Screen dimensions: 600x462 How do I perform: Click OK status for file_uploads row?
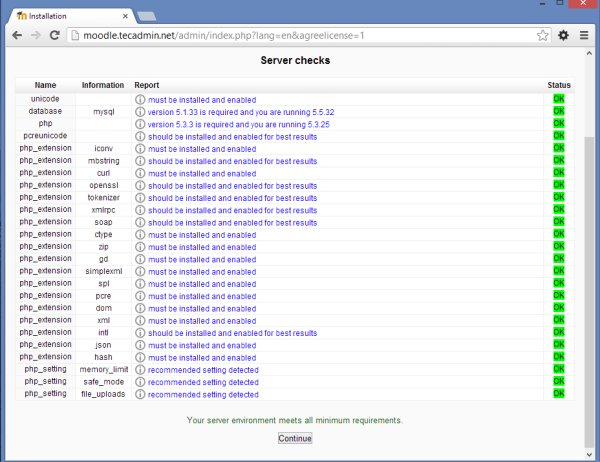point(559,394)
